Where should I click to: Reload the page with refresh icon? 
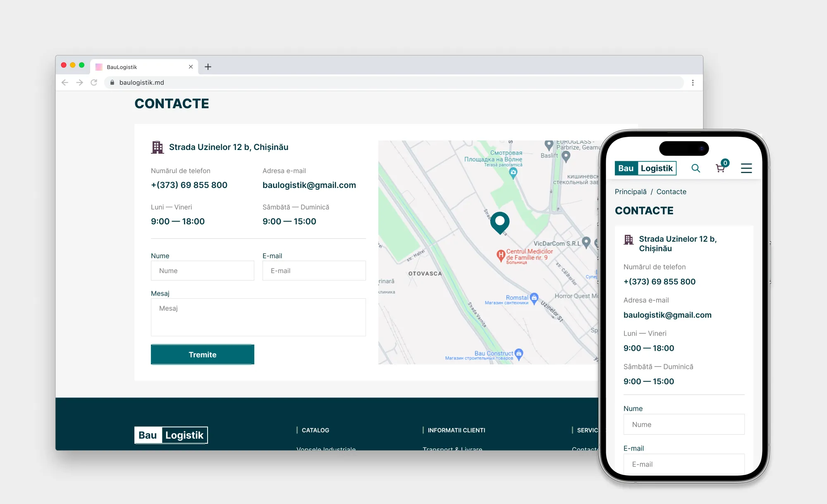[x=94, y=83]
